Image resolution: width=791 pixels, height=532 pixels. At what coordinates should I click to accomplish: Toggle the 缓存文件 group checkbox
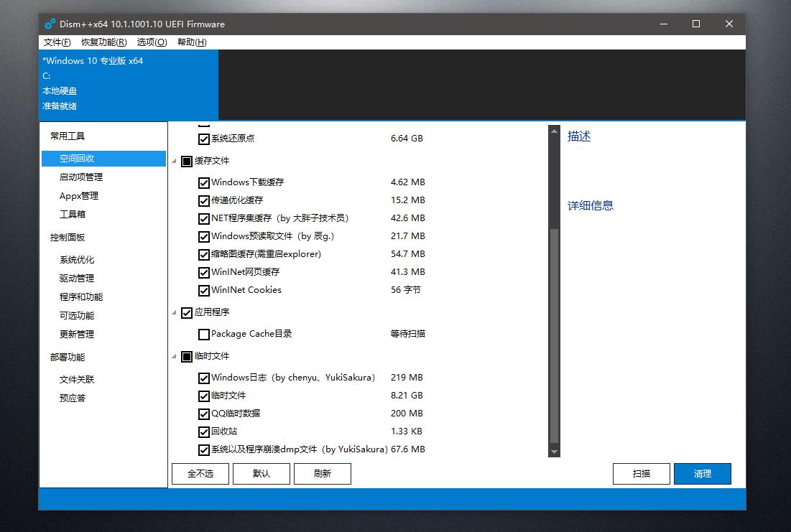click(x=187, y=161)
